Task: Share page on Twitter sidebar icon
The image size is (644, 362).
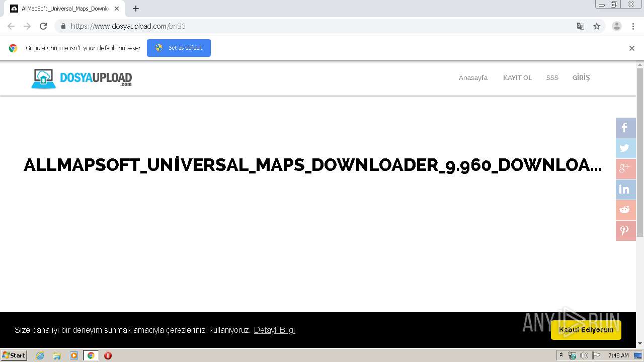Action: coord(625,148)
